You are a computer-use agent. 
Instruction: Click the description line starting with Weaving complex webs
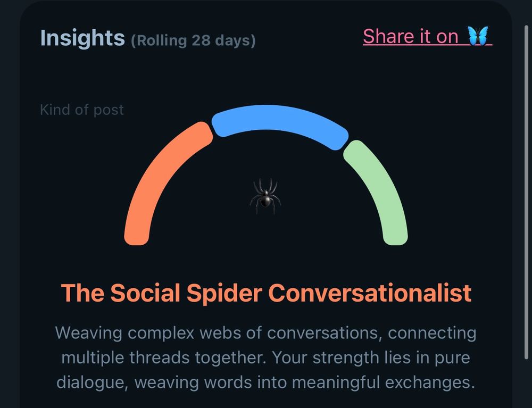point(265,334)
